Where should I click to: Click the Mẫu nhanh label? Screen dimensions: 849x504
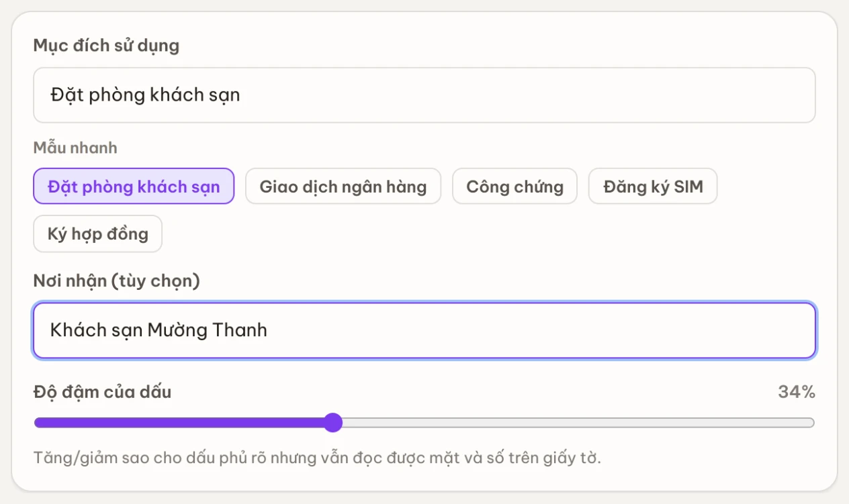click(x=75, y=148)
